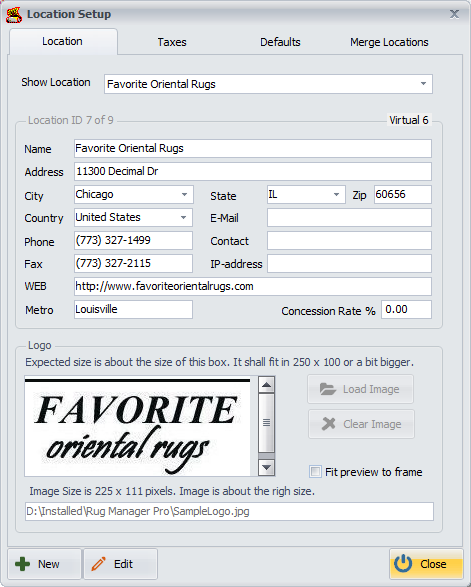471x587 pixels.
Task: Open the Defaults tab
Action: pyautogui.click(x=280, y=42)
